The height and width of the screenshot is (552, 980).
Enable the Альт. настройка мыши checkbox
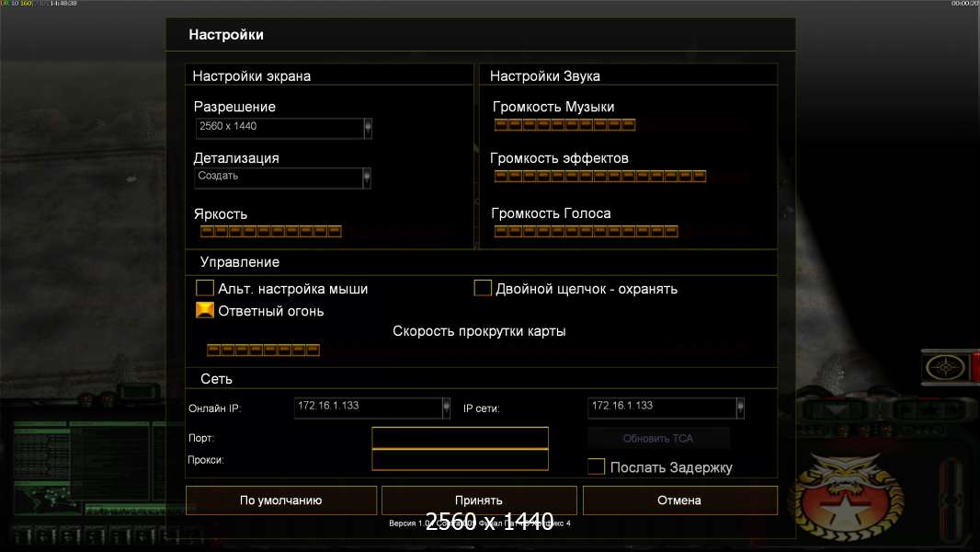[x=205, y=289]
